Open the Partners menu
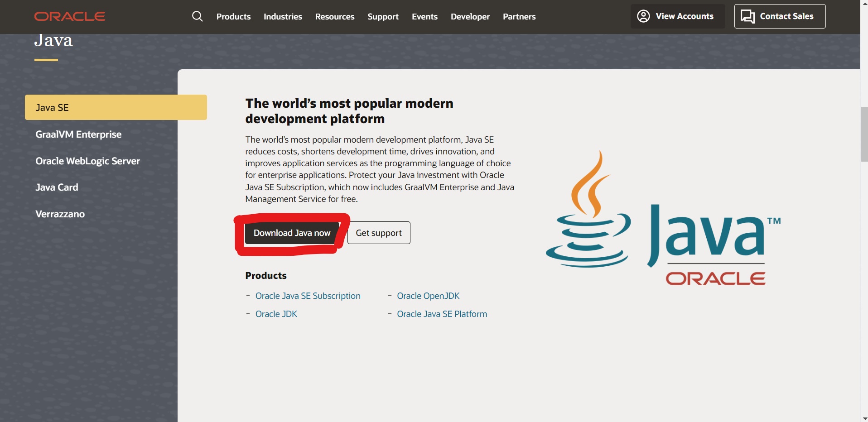868x422 pixels. click(x=519, y=17)
